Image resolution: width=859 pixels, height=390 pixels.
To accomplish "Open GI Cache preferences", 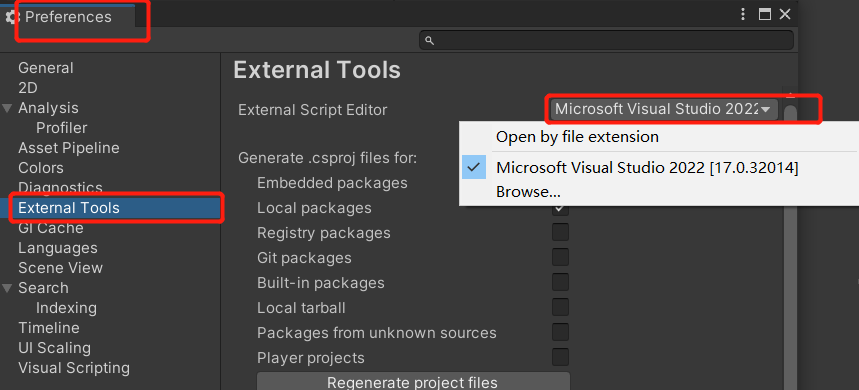I will 50,228.
